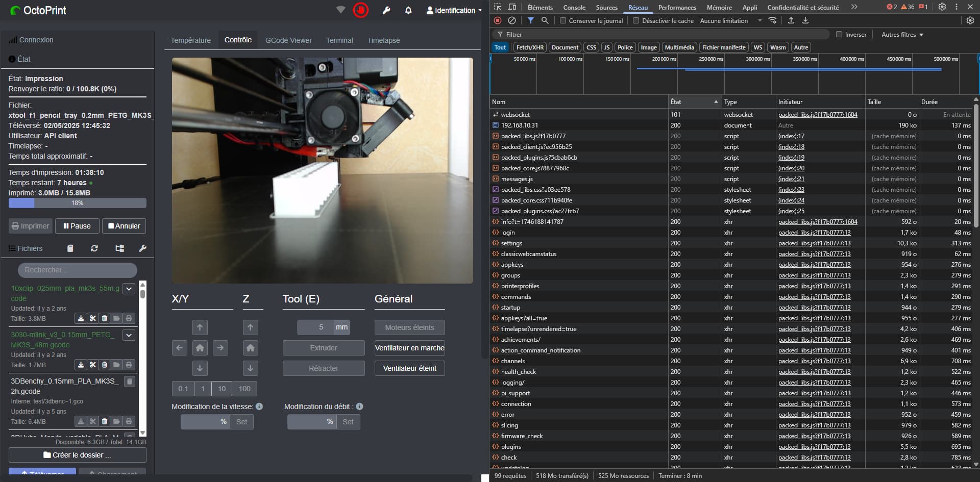Export HAR download icon
This screenshot has width=980, height=482.
(805, 20)
